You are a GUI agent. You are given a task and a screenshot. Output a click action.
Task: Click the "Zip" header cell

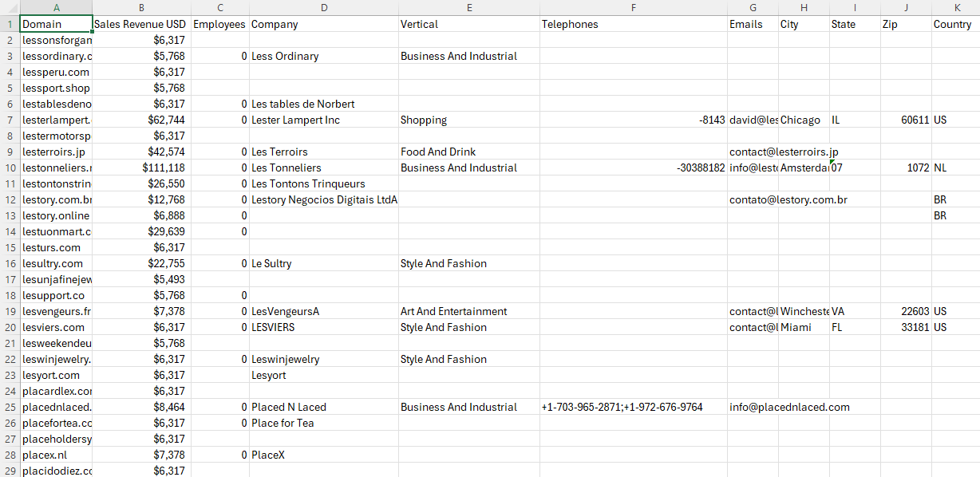click(905, 24)
